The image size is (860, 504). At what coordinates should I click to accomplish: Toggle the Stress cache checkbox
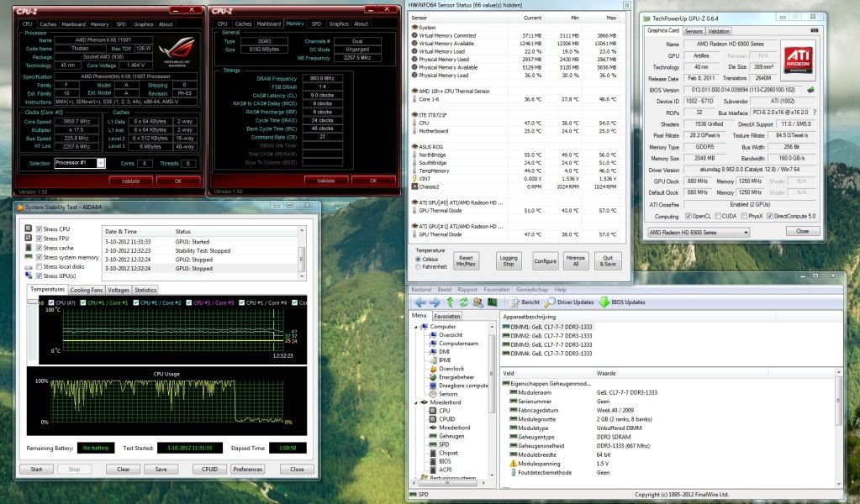pos(39,248)
